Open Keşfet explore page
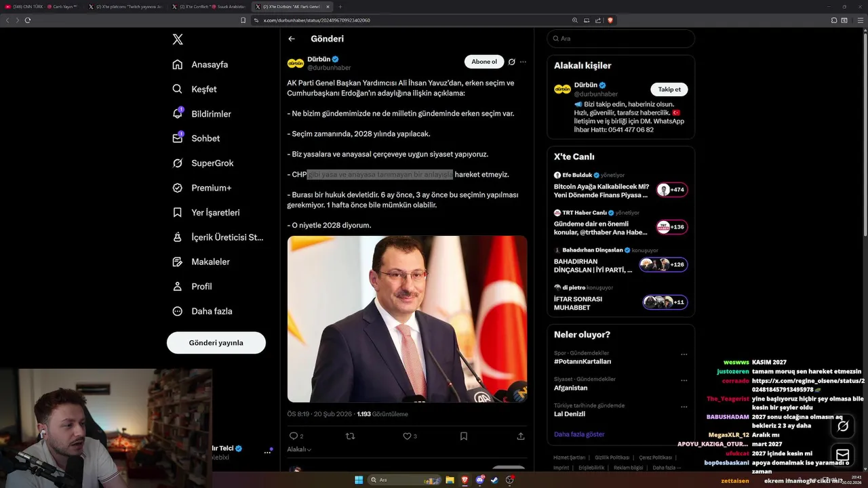 point(195,89)
